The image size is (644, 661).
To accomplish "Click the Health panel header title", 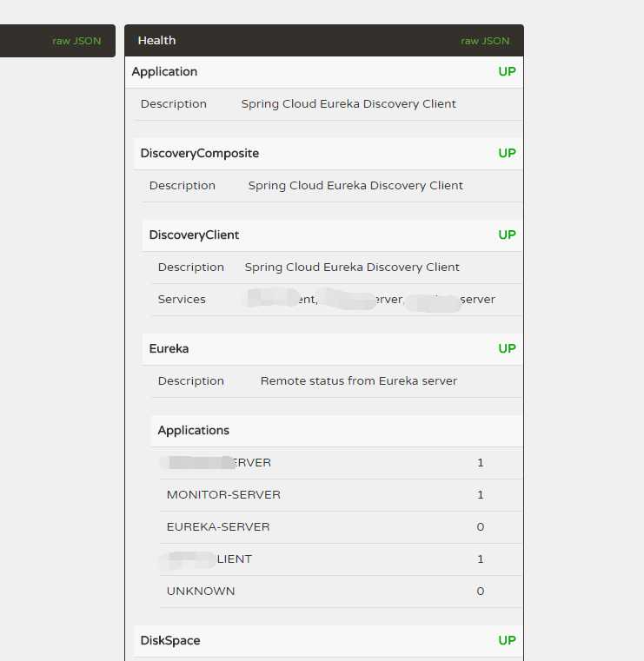I will [x=156, y=40].
